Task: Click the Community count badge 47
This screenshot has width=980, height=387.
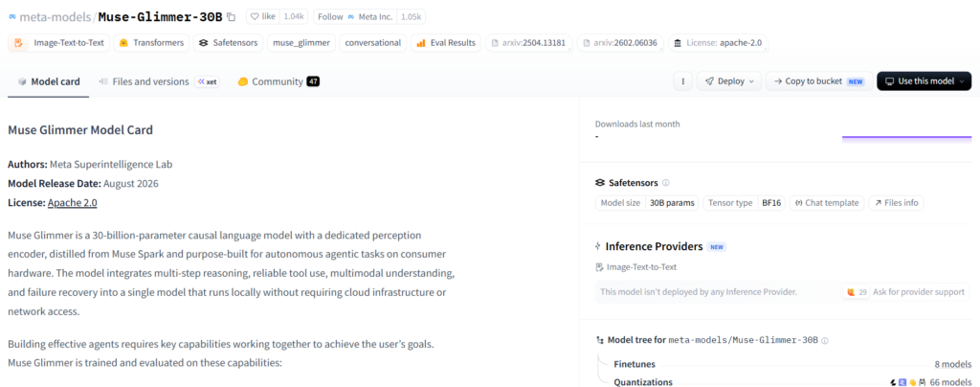Action: point(313,81)
